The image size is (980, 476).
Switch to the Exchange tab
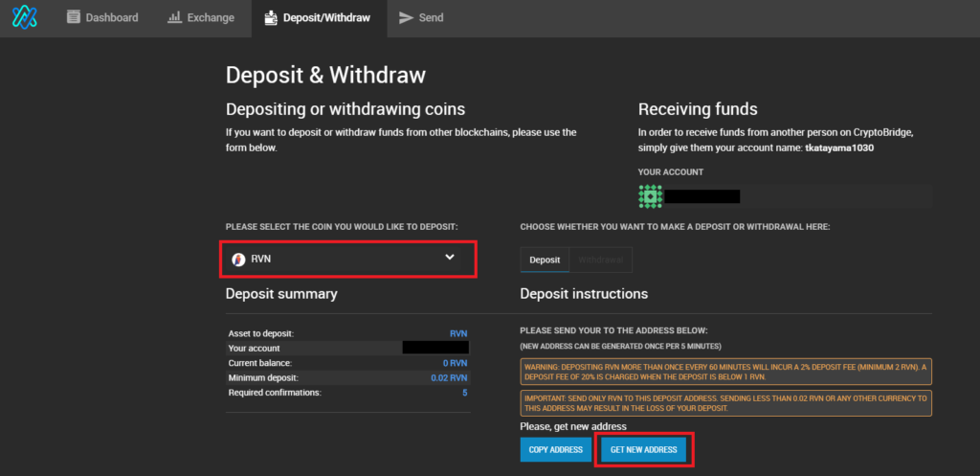(201, 17)
